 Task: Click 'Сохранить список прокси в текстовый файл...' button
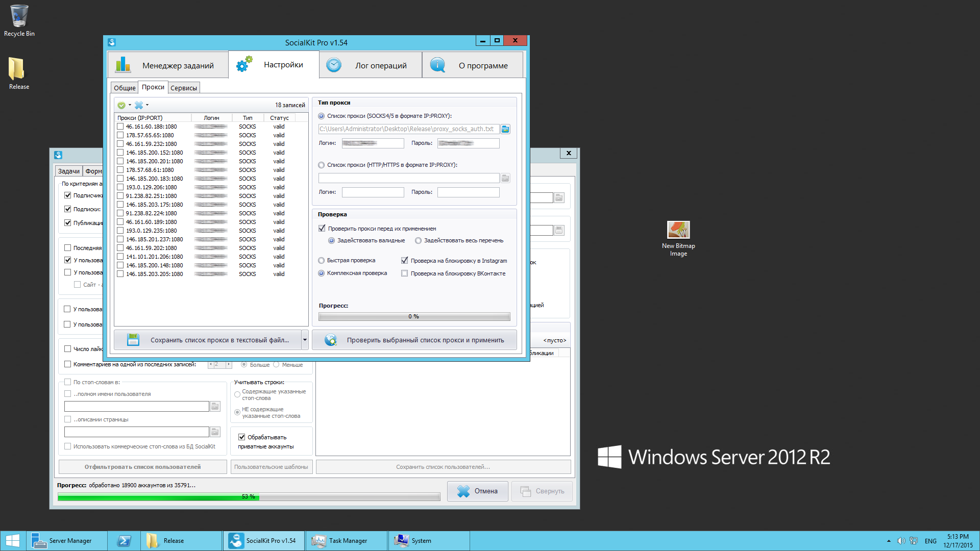click(208, 340)
